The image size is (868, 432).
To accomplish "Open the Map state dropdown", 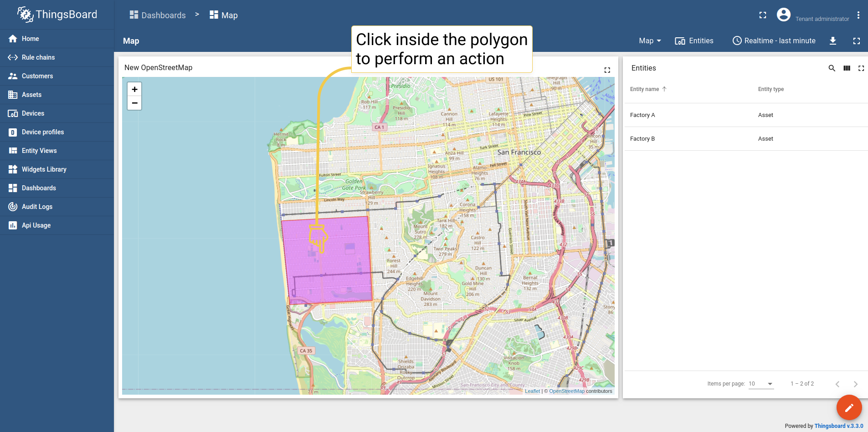I will click(x=650, y=41).
